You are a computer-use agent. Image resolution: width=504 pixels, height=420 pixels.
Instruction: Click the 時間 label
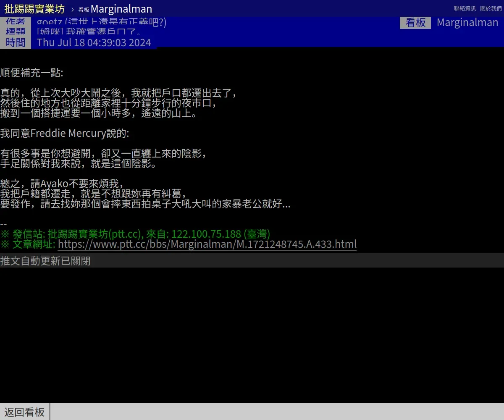point(16,42)
